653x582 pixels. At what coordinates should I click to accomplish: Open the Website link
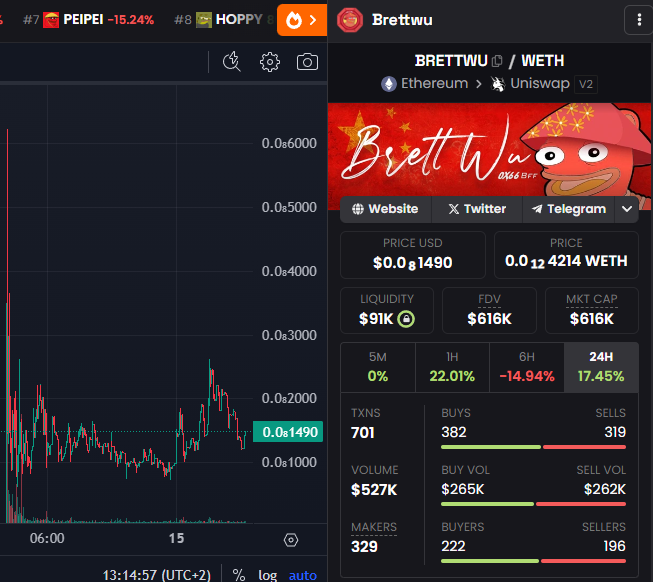(385, 209)
